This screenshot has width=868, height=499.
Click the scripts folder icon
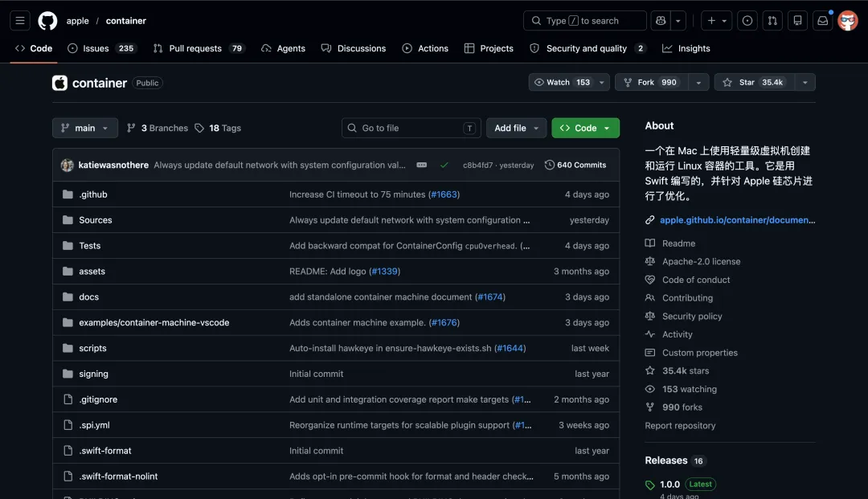(68, 348)
